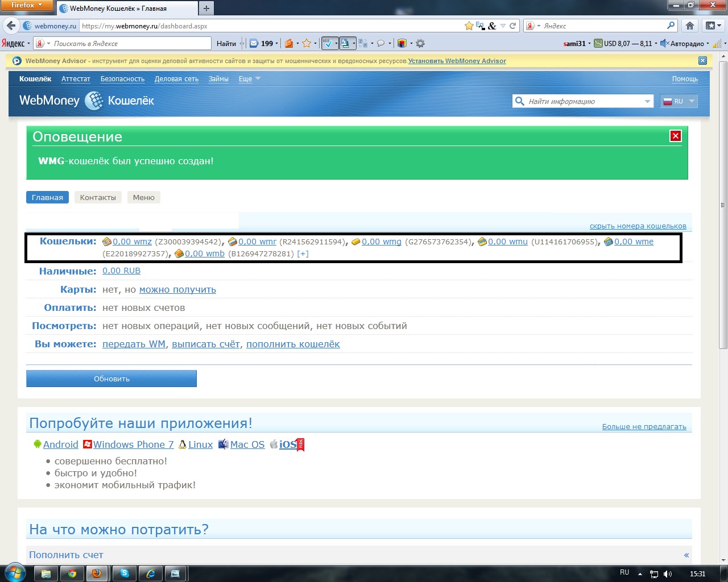Open the RU language selector

click(x=679, y=101)
